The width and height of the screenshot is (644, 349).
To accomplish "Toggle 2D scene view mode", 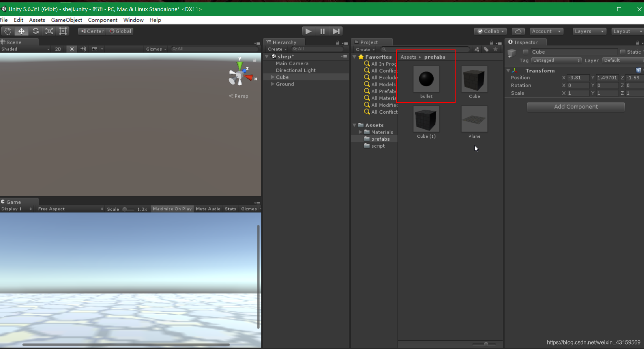I will coord(58,49).
